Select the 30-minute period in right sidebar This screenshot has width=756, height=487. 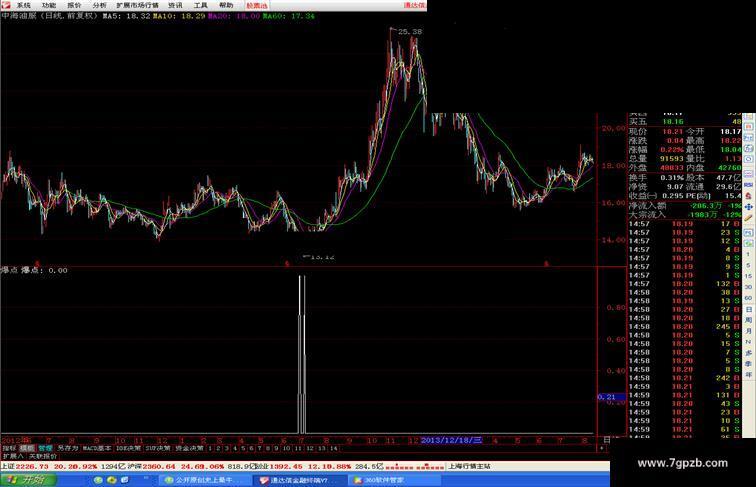tap(748, 287)
